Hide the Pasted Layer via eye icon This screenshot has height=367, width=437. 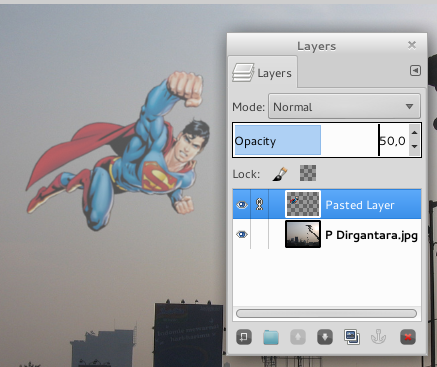click(242, 205)
